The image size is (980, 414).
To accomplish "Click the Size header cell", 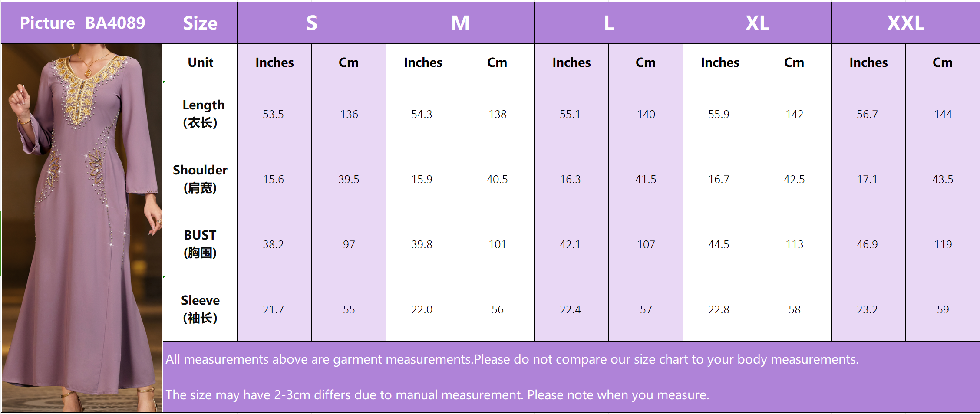I will pyautogui.click(x=200, y=23).
